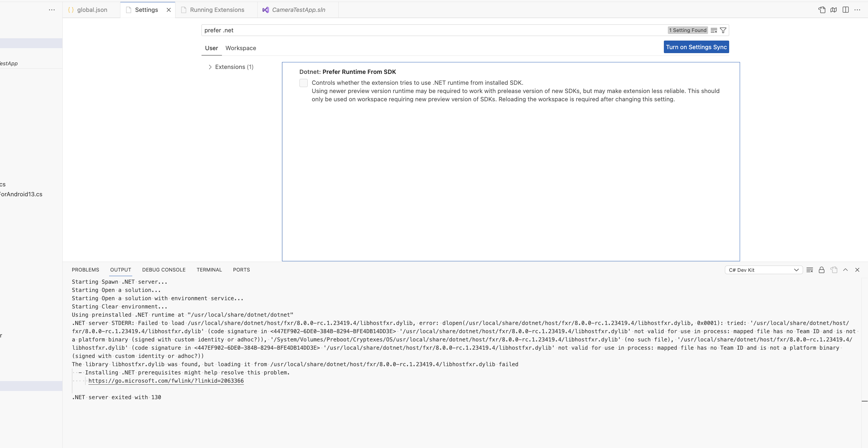
Task: Maximize the panel with the chevron icon
Action: click(x=846, y=270)
